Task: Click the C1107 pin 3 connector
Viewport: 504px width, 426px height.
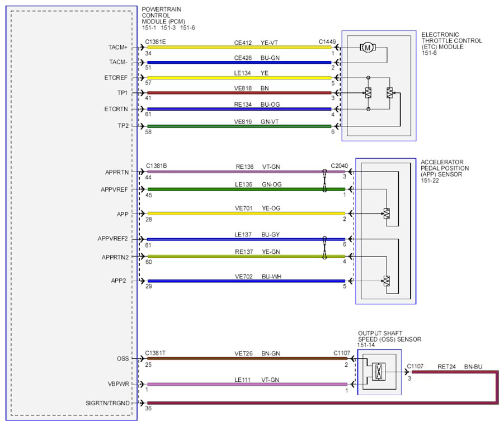Action: (407, 372)
